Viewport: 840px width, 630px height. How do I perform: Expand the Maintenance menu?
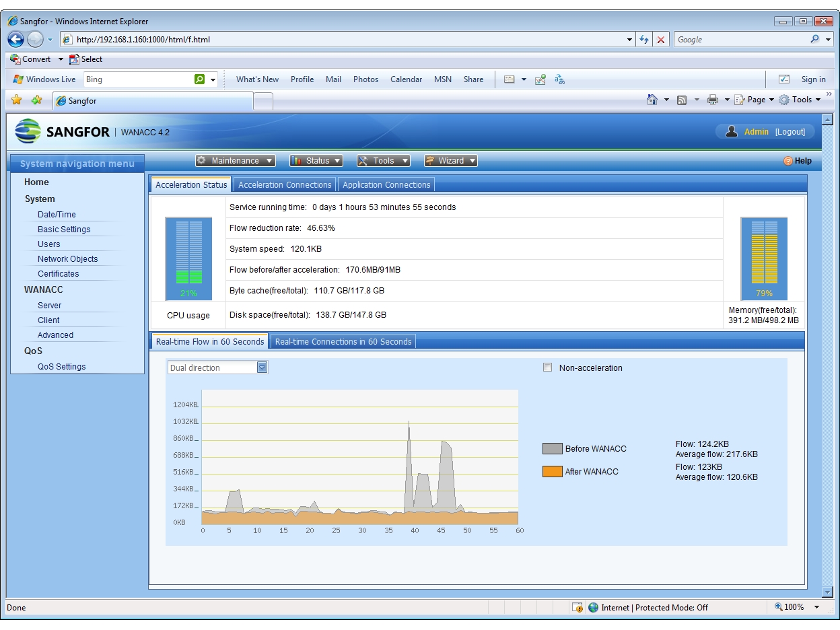click(235, 161)
